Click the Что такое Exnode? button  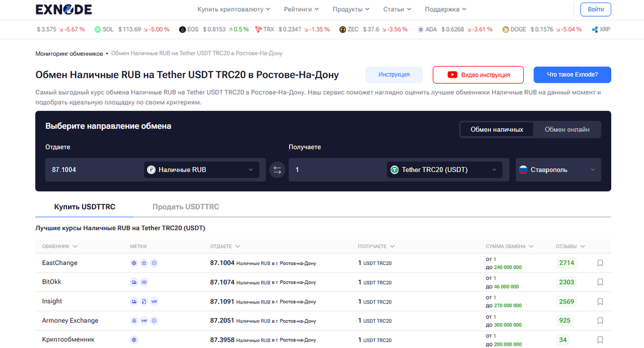[x=572, y=75]
